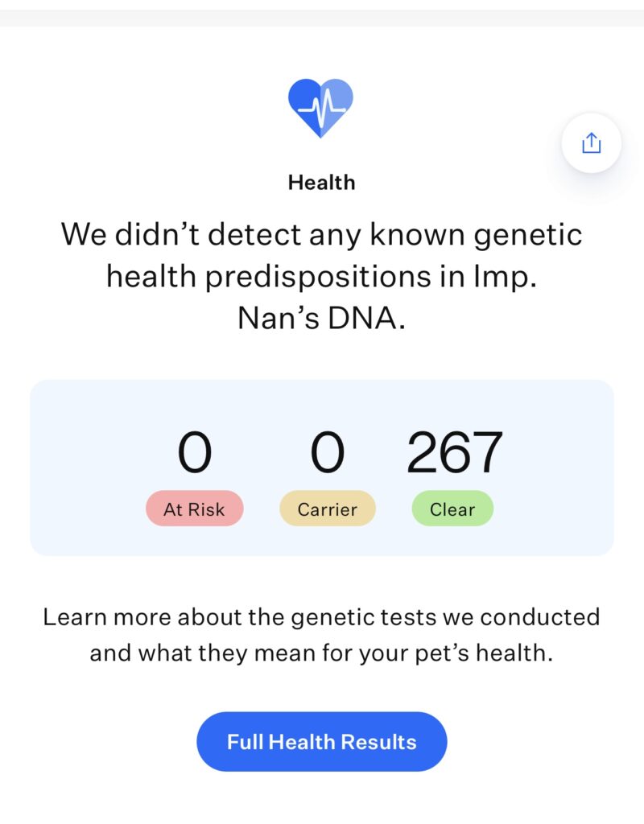Click the Health section heading
The width and height of the screenshot is (644, 824).
coord(321,183)
